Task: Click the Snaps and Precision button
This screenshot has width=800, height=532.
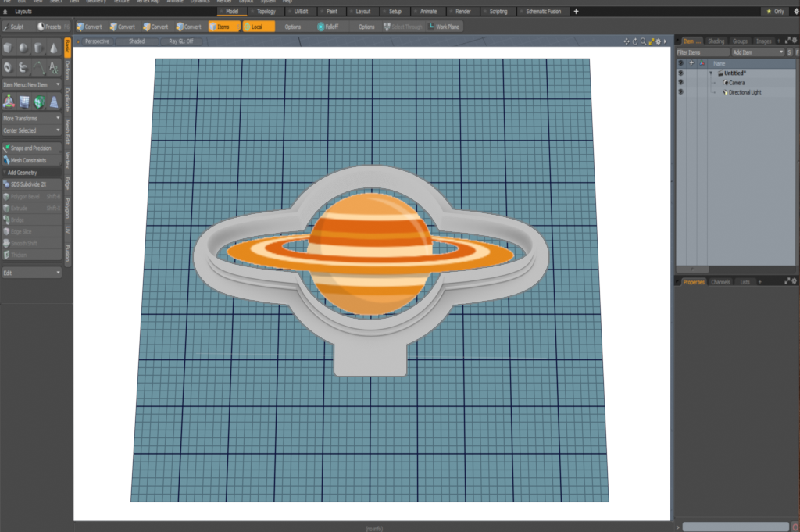Action: (31, 148)
